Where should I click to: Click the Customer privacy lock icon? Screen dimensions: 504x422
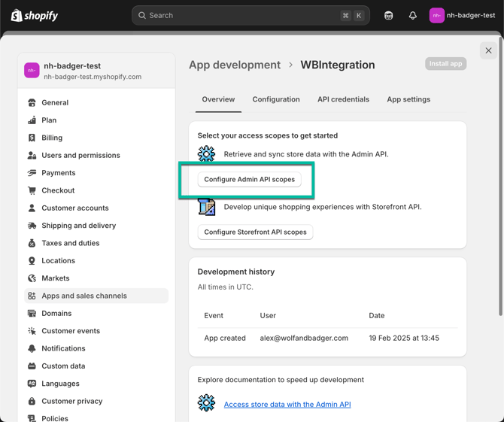click(32, 401)
